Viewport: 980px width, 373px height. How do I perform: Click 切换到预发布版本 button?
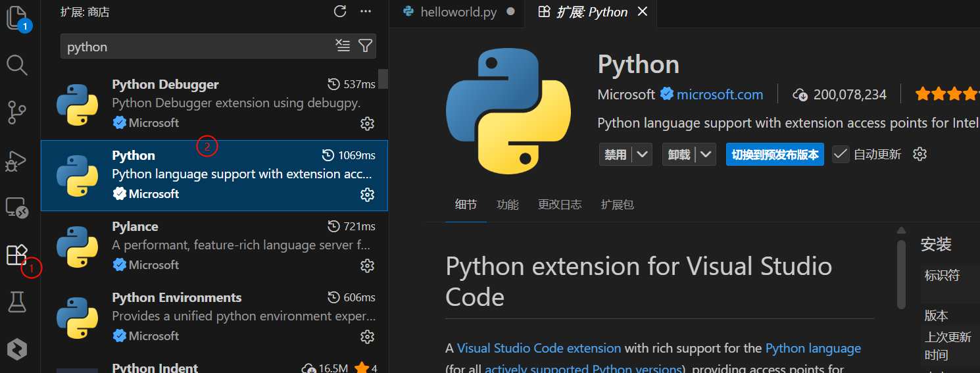coord(775,155)
